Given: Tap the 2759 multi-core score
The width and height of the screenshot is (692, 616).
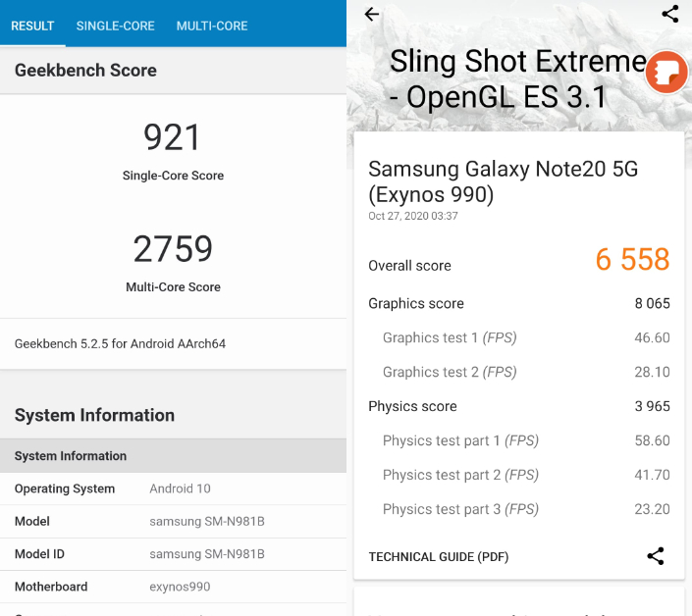Looking at the screenshot, I should (x=173, y=249).
